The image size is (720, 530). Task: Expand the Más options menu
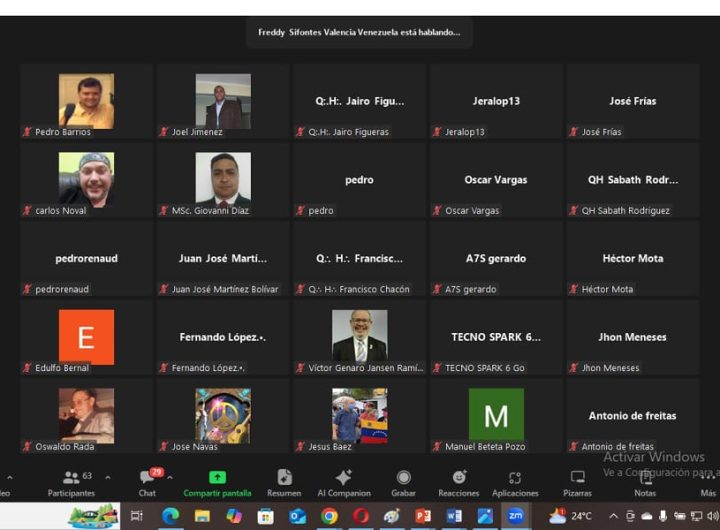708,483
